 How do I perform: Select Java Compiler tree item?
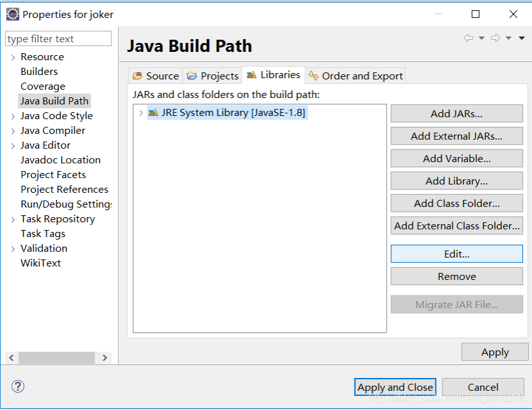[53, 130]
